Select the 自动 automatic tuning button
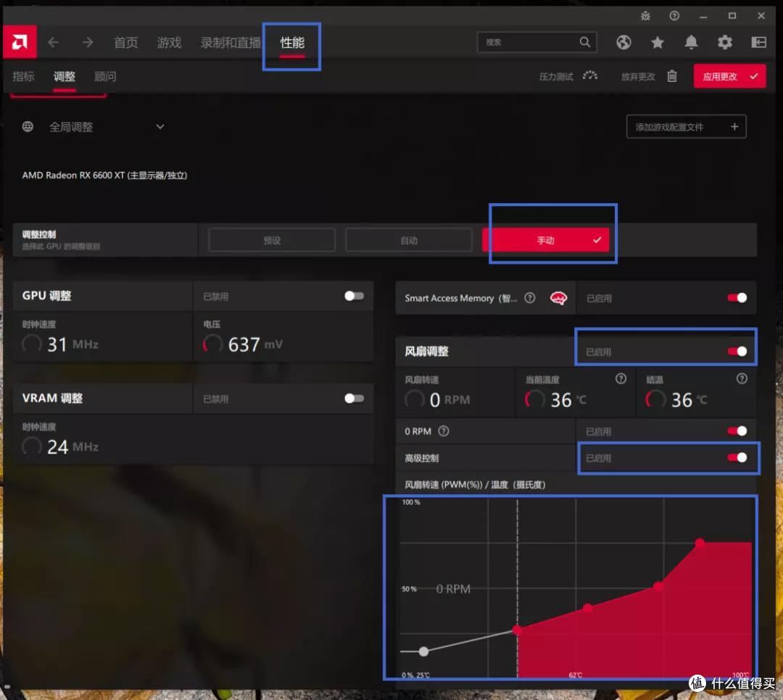This screenshot has height=700, width=783. (x=409, y=240)
